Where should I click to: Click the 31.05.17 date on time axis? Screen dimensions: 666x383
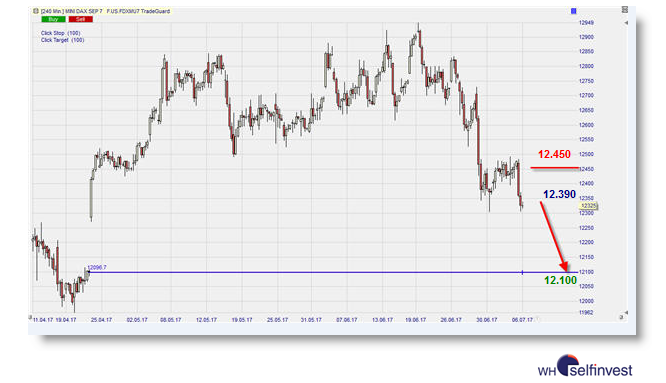click(311, 320)
